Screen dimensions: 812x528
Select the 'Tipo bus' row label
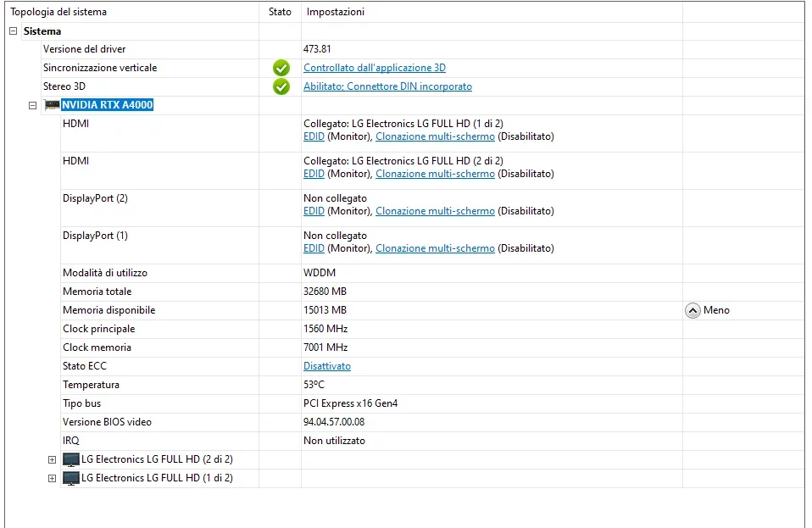82,403
